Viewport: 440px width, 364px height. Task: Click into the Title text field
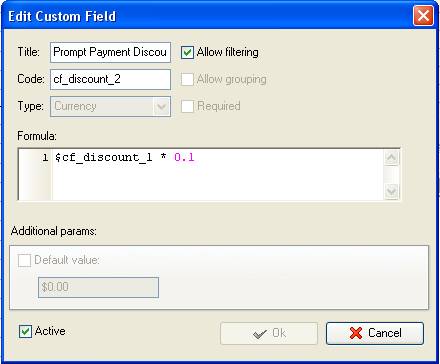click(110, 52)
